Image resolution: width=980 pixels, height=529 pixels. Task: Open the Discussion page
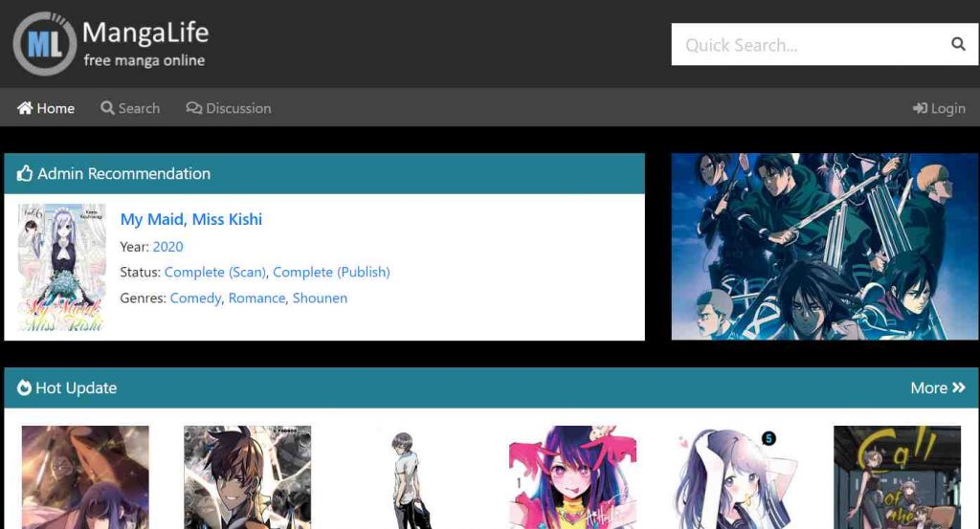pyautogui.click(x=229, y=108)
